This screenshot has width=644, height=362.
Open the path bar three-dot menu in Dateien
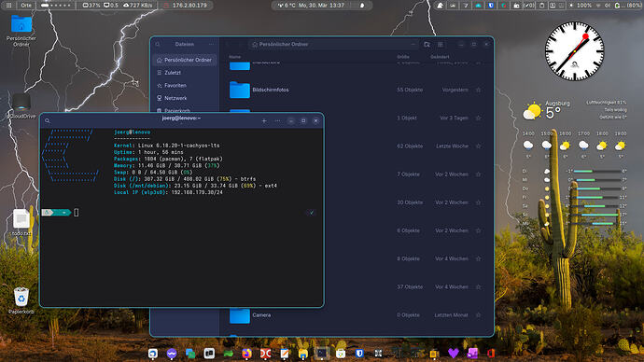click(413, 45)
